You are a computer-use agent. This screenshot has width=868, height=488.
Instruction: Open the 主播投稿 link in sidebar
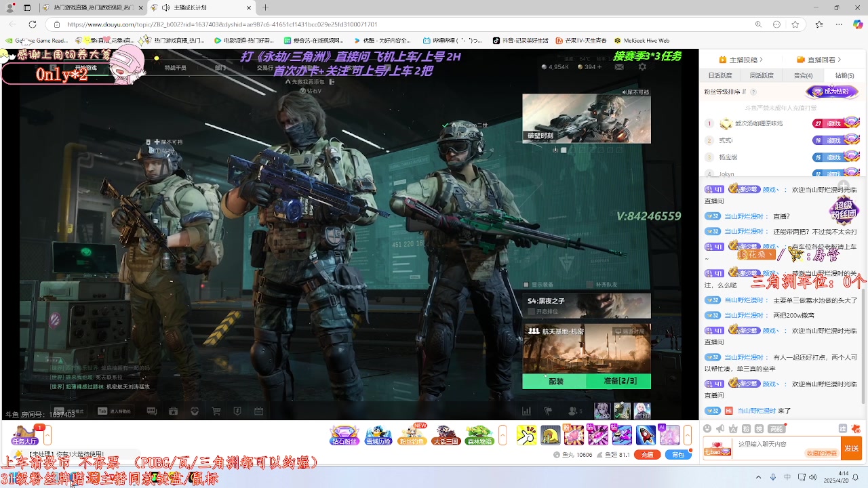point(741,60)
